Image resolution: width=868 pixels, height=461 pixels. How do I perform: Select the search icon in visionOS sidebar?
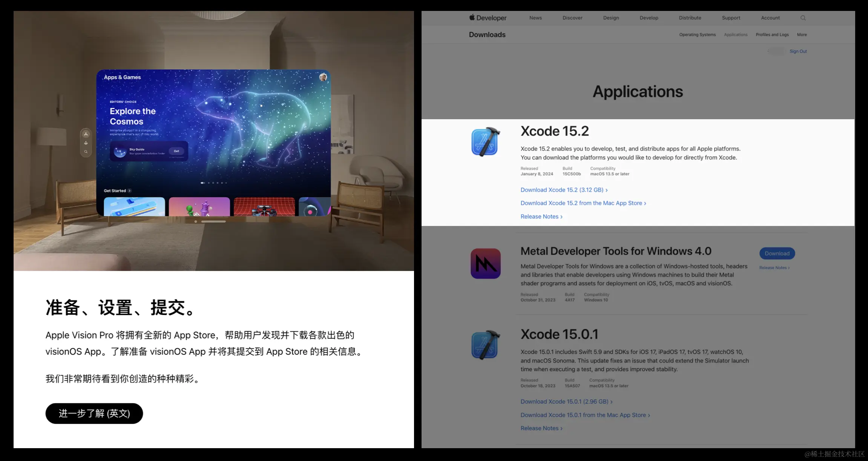click(x=86, y=152)
